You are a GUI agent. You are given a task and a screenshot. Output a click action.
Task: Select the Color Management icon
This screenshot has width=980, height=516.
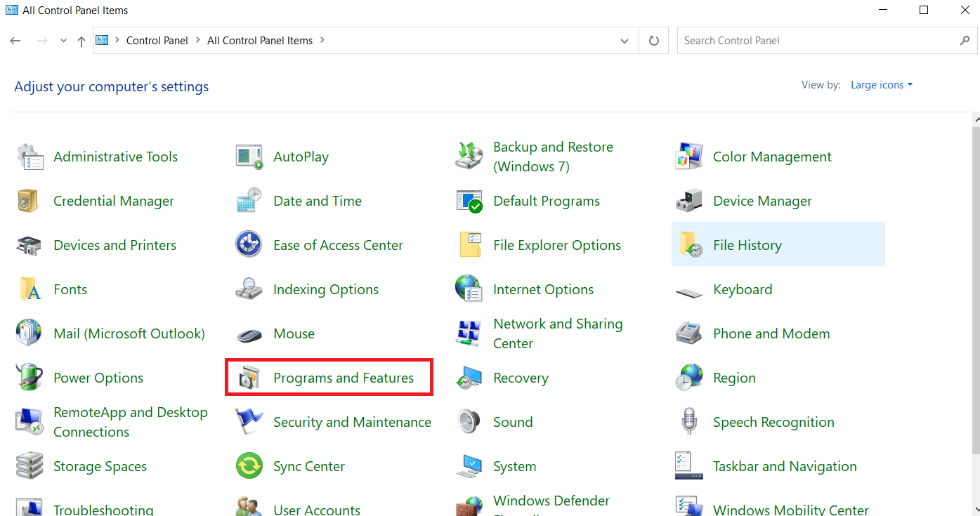click(x=689, y=157)
